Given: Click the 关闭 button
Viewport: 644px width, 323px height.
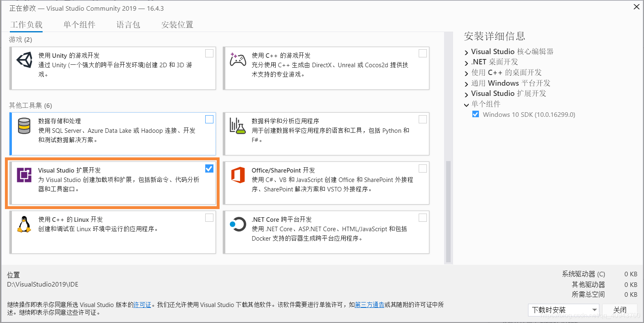Looking at the screenshot, I should pyautogui.click(x=620, y=310).
